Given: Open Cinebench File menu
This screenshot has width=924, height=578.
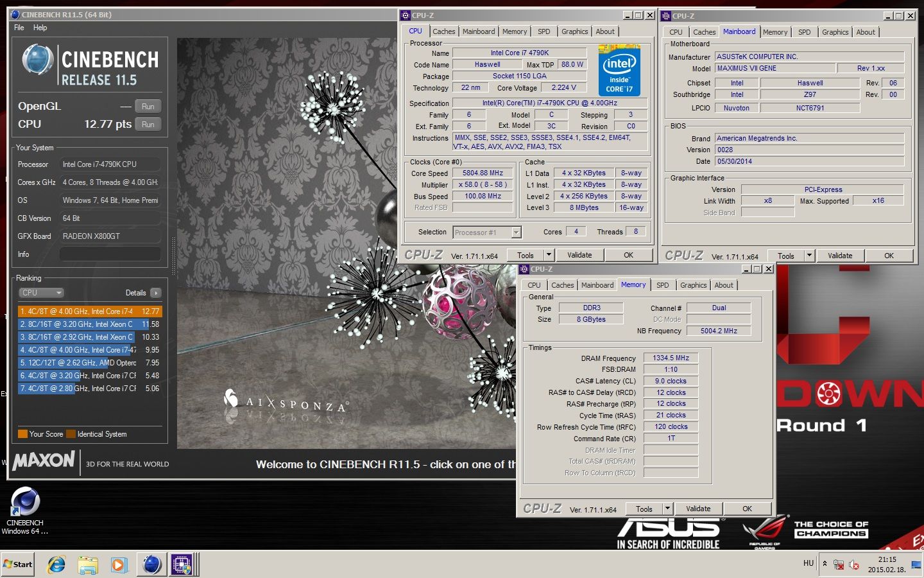Looking at the screenshot, I should pos(19,28).
